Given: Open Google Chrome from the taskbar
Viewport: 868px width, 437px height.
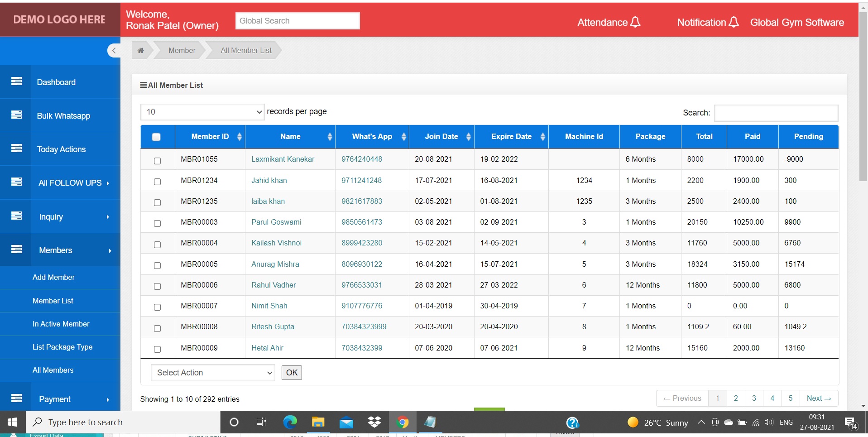Looking at the screenshot, I should [x=403, y=422].
